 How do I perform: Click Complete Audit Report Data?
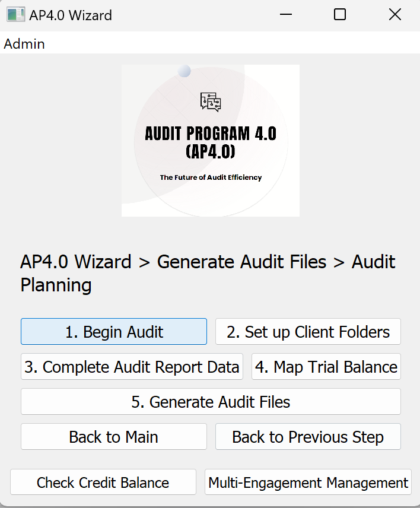pos(132,367)
